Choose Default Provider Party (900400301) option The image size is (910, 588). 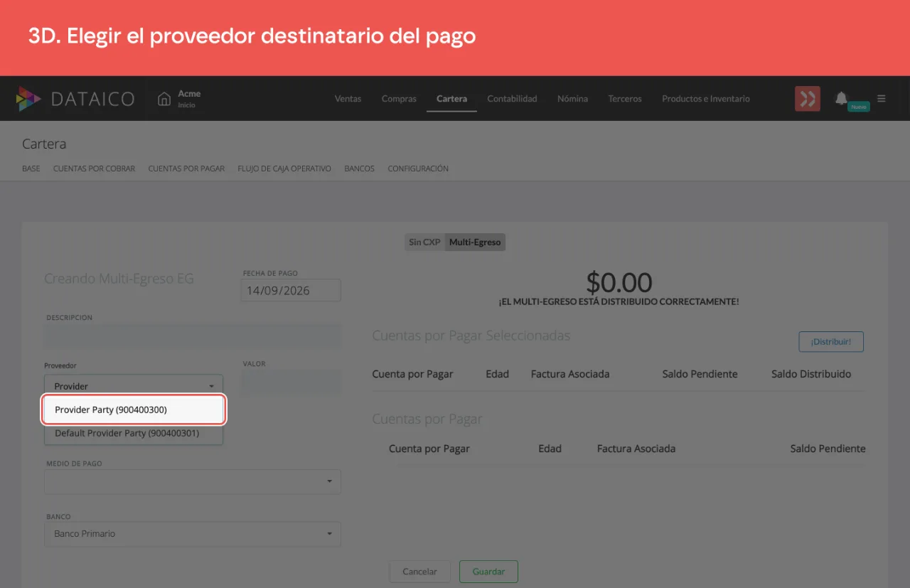[134, 433]
